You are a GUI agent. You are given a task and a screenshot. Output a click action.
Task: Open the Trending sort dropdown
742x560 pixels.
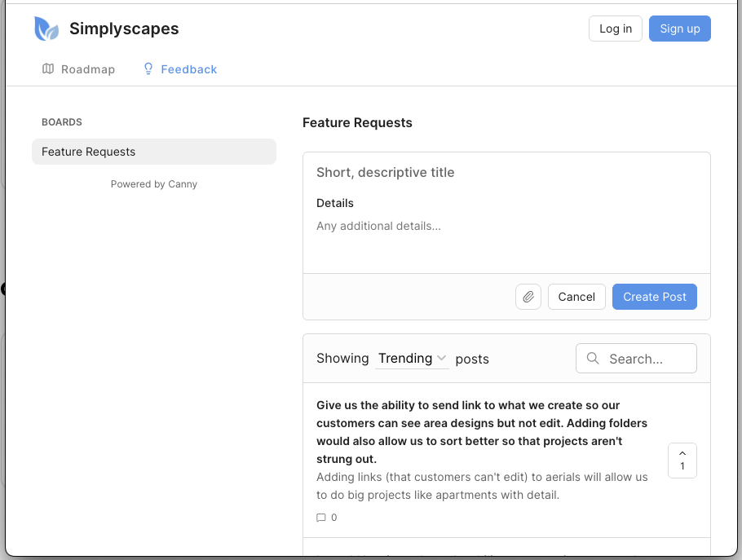click(412, 359)
